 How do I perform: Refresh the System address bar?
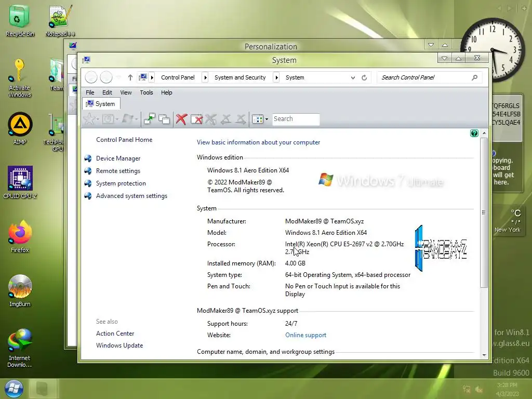pyautogui.click(x=364, y=78)
